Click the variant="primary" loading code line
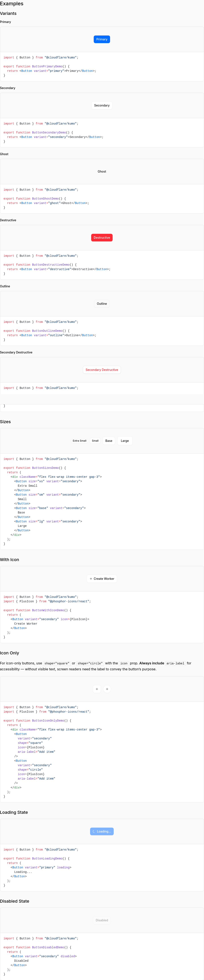The height and width of the screenshot is (980, 204). [x=41, y=867]
